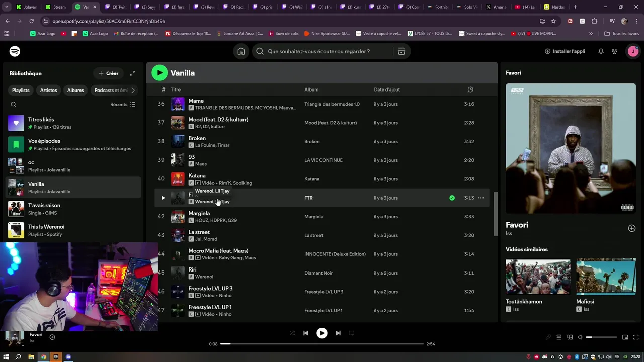This screenshot has width=644, height=362.
Task: Skip to next track
Action: pos(338,333)
